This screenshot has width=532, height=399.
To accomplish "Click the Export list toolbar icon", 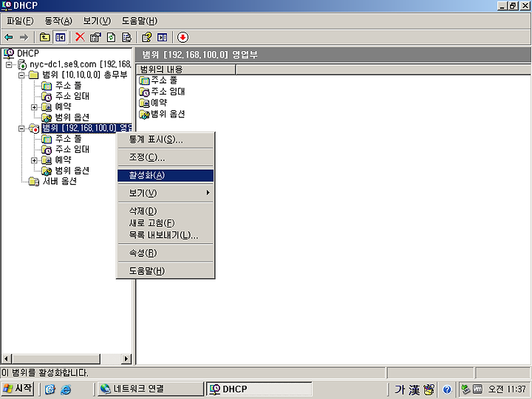I will (126, 38).
